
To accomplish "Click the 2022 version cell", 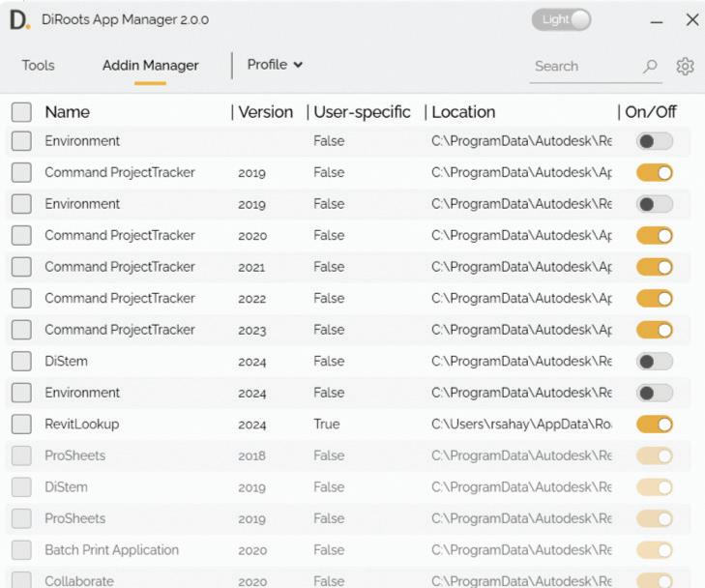I will (251, 299).
